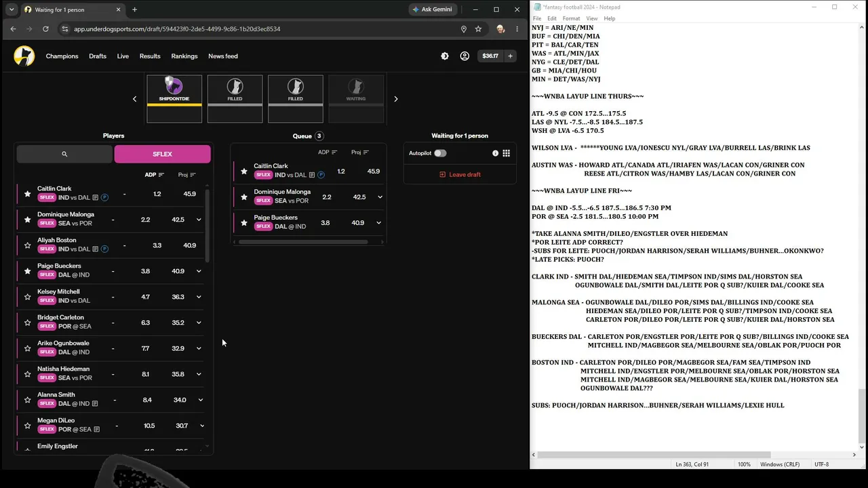The width and height of the screenshot is (868, 488).
Task: Open Chrome's three-dot menu
Action: coord(517,29)
